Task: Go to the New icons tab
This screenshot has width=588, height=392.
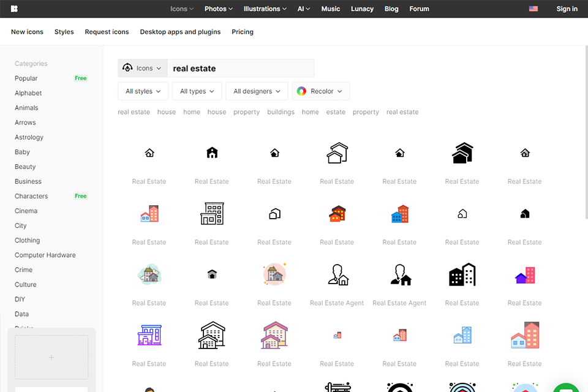Action: tap(27, 32)
